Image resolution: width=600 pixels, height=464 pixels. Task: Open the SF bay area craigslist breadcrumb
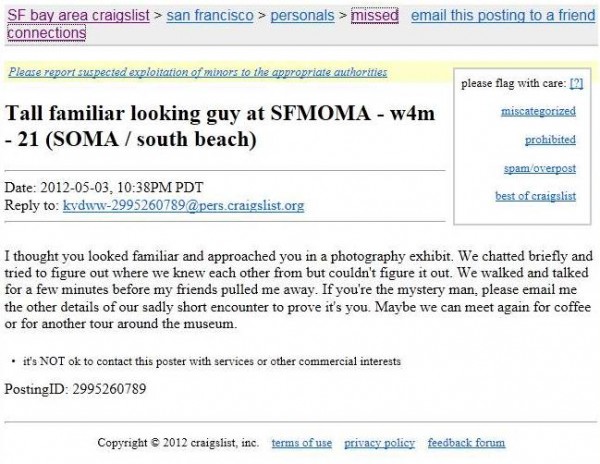click(x=78, y=16)
